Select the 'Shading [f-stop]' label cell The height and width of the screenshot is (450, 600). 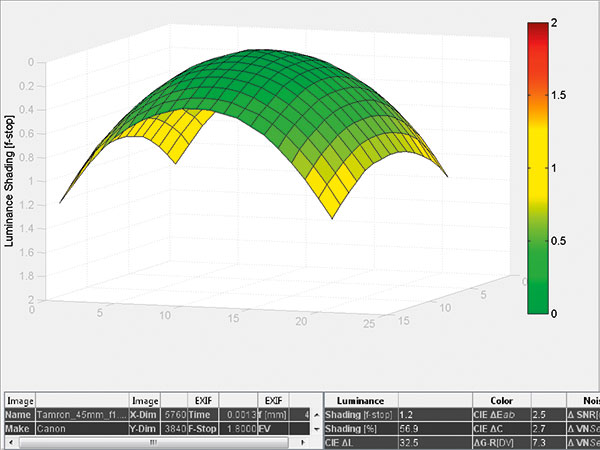(x=361, y=415)
